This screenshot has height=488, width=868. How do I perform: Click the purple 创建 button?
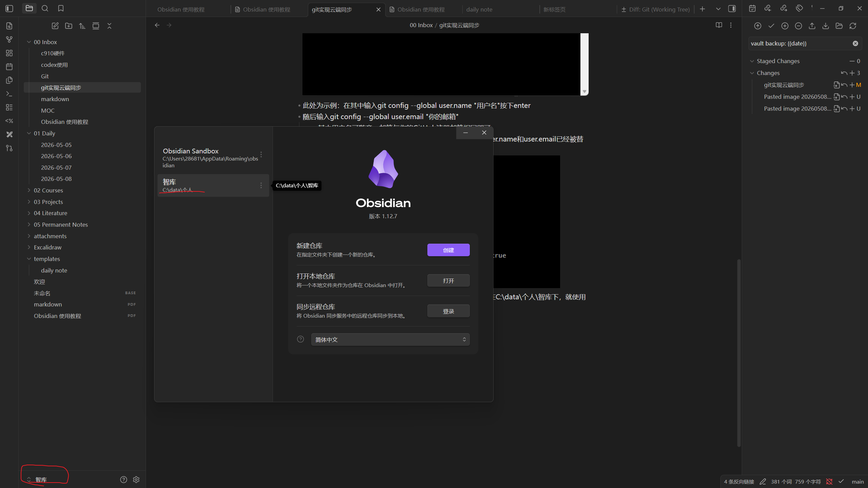coord(448,250)
